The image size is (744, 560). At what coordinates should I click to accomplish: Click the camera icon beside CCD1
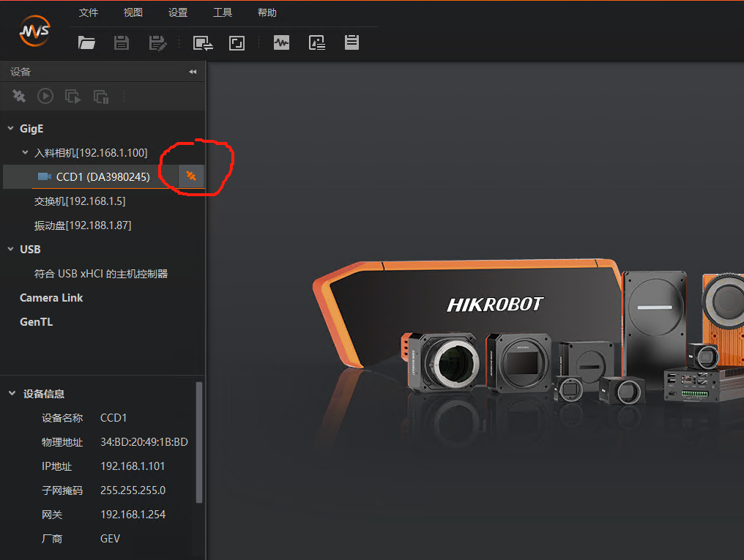click(x=44, y=176)
